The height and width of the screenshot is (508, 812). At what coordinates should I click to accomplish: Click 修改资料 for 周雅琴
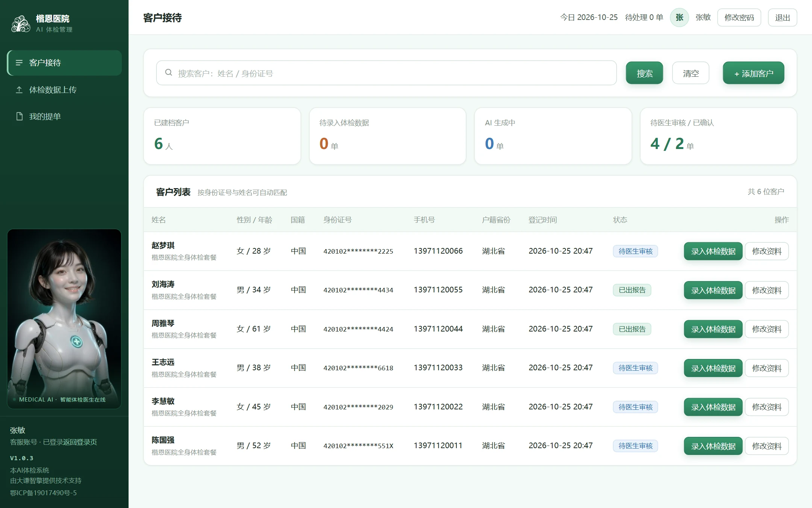767,329
